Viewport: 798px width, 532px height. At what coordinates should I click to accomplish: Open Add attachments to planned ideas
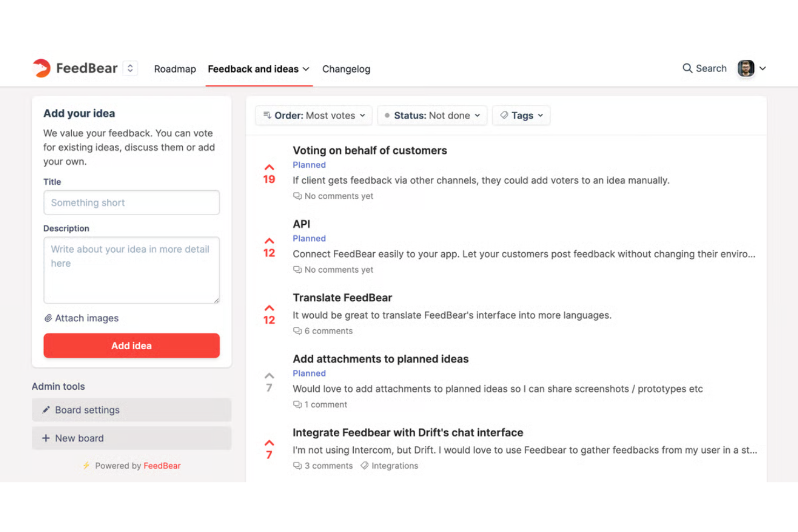point(381,359)
